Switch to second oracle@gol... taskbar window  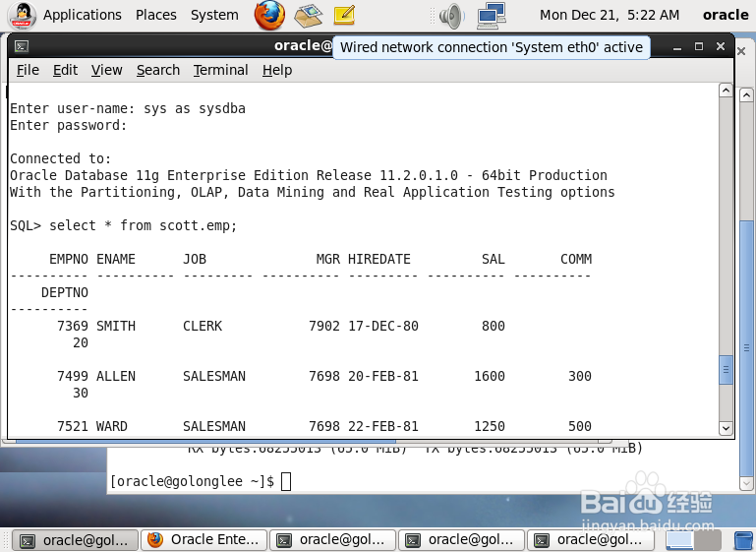(332, 540)
